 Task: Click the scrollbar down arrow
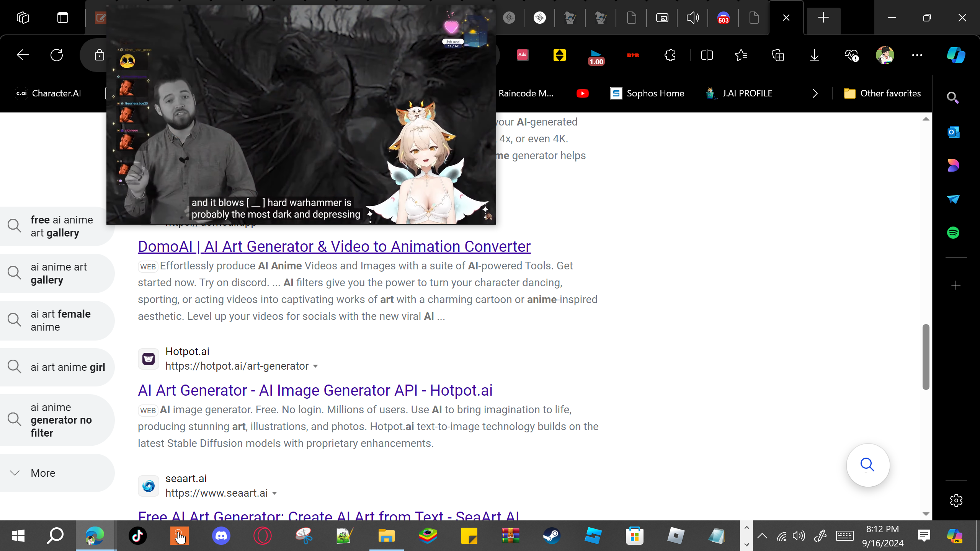(926, 514)
